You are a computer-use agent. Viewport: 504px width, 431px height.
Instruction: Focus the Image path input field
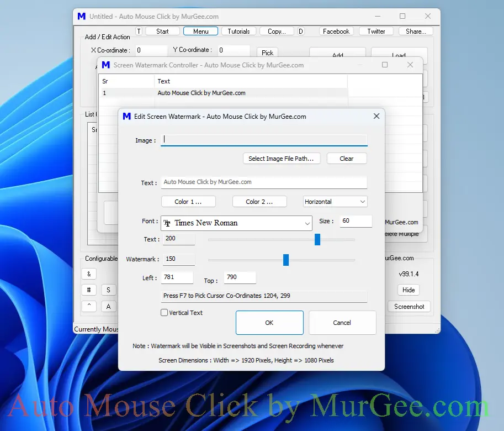(264, 140)
